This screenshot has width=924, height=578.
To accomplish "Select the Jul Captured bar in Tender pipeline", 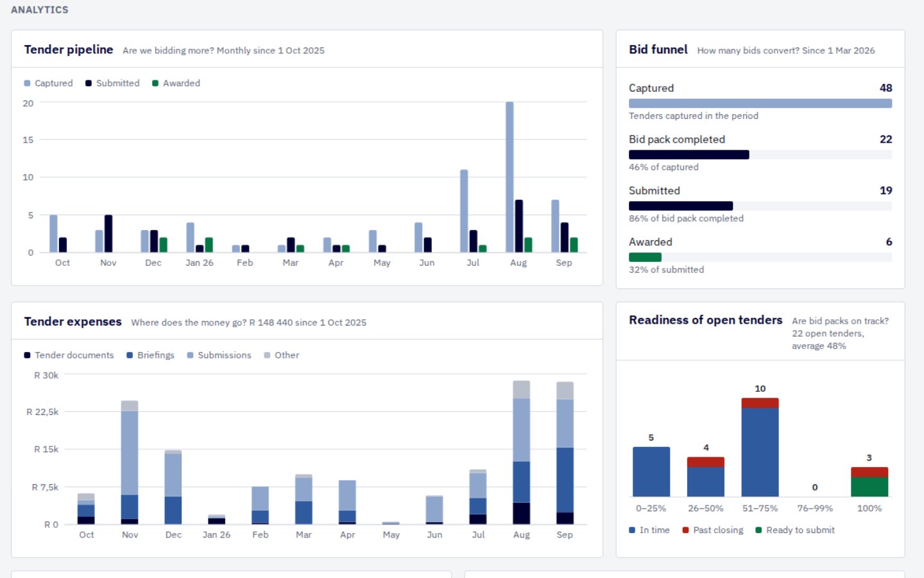I will pos(464,211).
